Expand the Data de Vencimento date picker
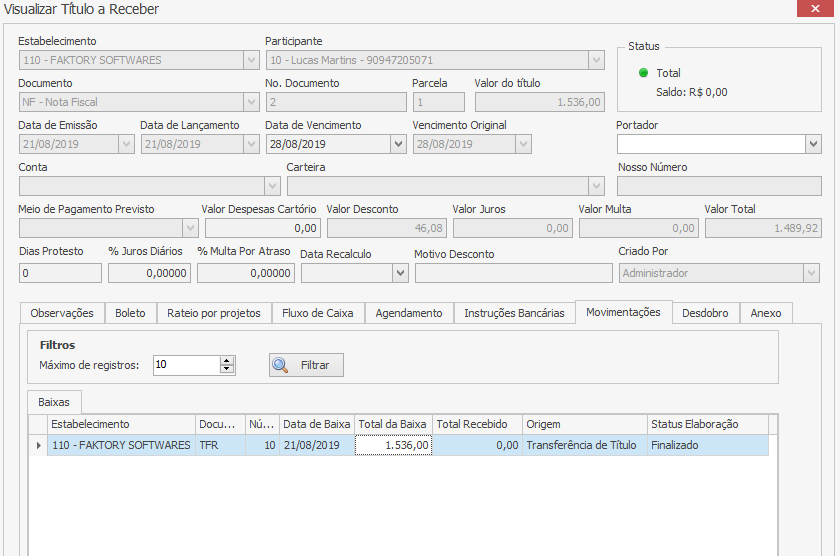Image resolution: width=840 pixels, height=556 pixels. click(x=399, y=144)
